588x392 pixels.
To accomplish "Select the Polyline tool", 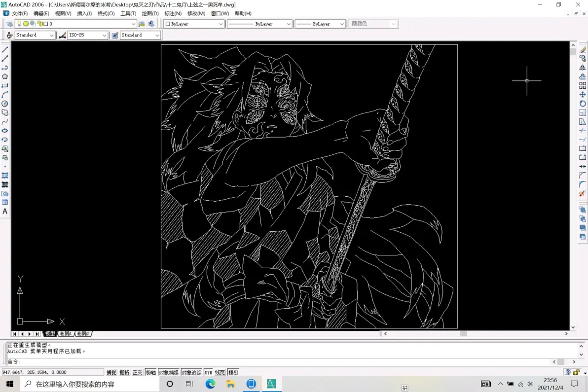I will point(5,68).
